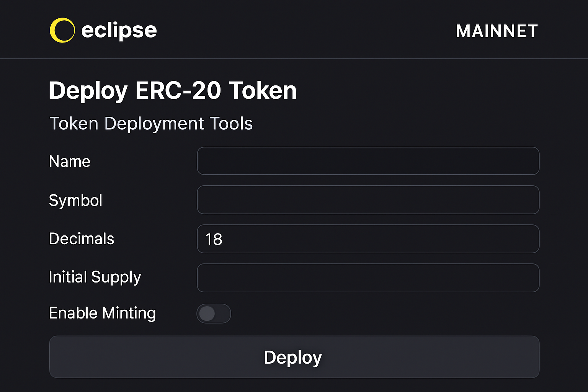Click the Name field label
588x392 pixels.
point(70,162)
